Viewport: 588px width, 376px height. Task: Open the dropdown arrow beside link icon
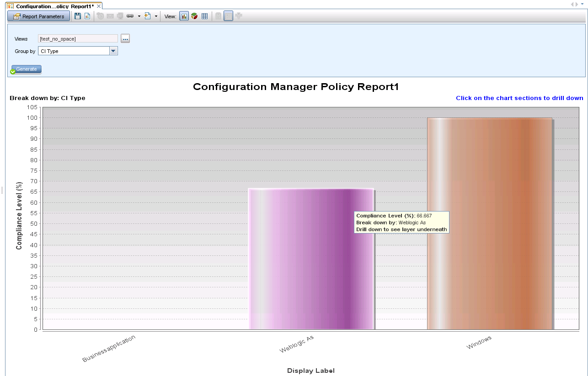139,16
